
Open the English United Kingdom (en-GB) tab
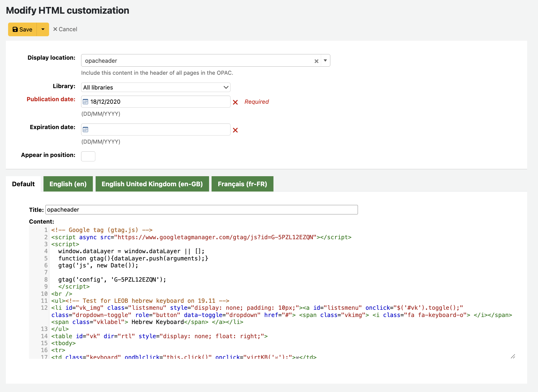pos(152,184)
